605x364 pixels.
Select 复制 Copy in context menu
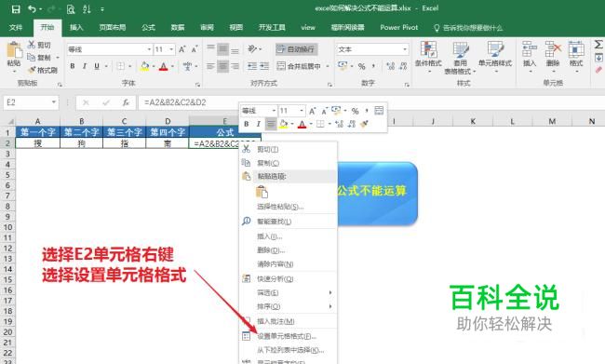tap(289, 163)
